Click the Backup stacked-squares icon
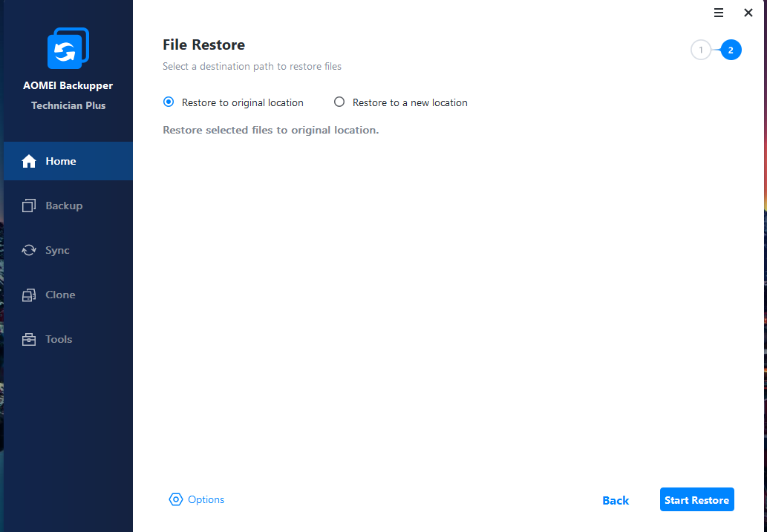The width and height of the screenshot is (767, 532). [29, 206]
